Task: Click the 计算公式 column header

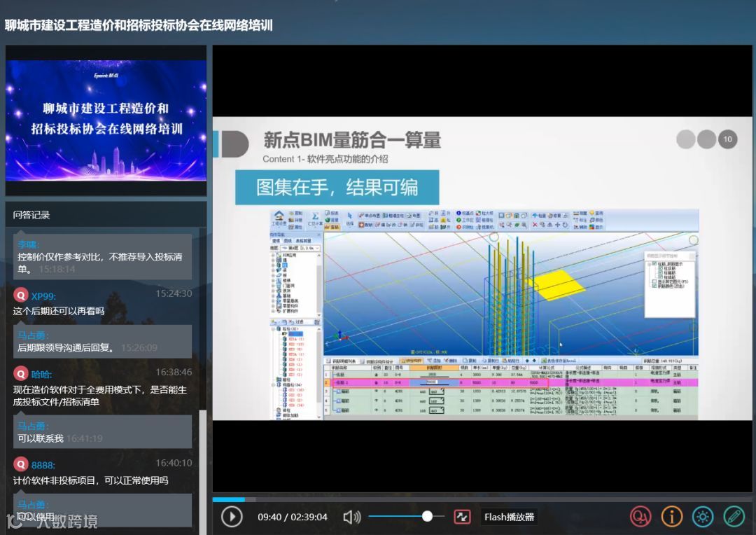Action: (x=546, y=368)
